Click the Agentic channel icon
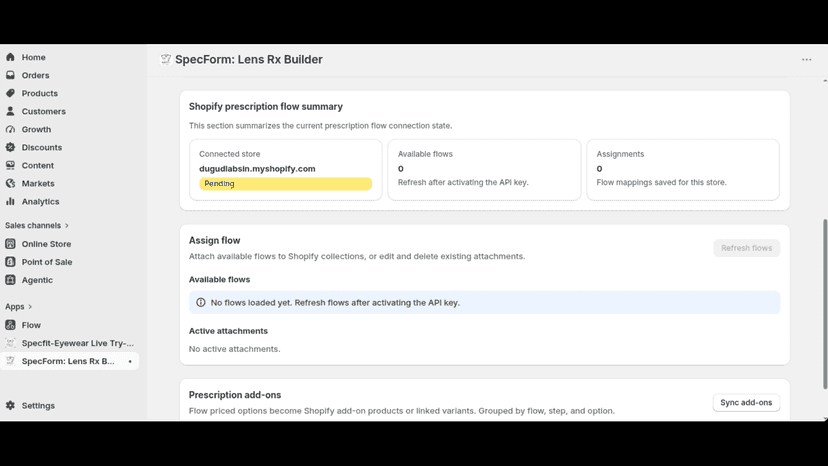 (x=10, y=279)
